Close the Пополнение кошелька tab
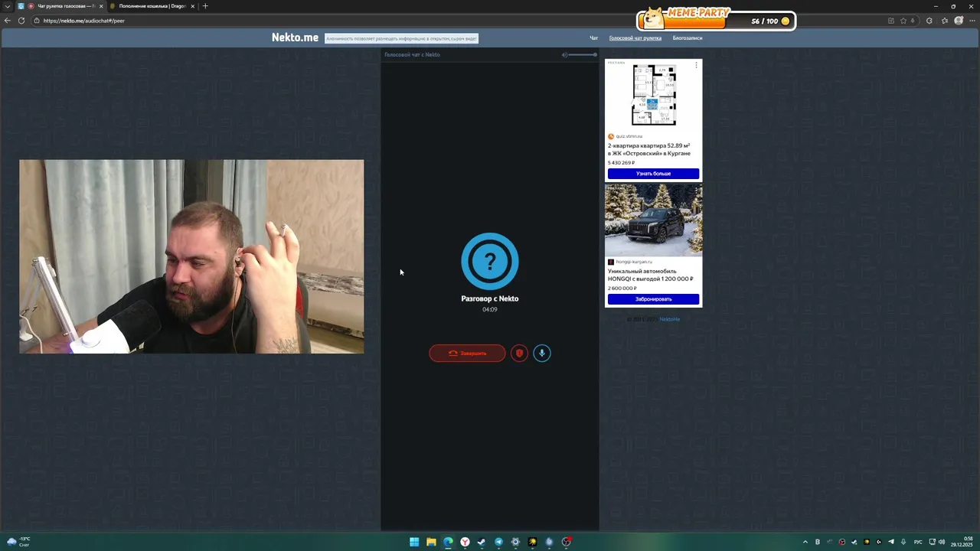Image resolution: width=980 pixels, height=551 pixels. tap(193, 6)
